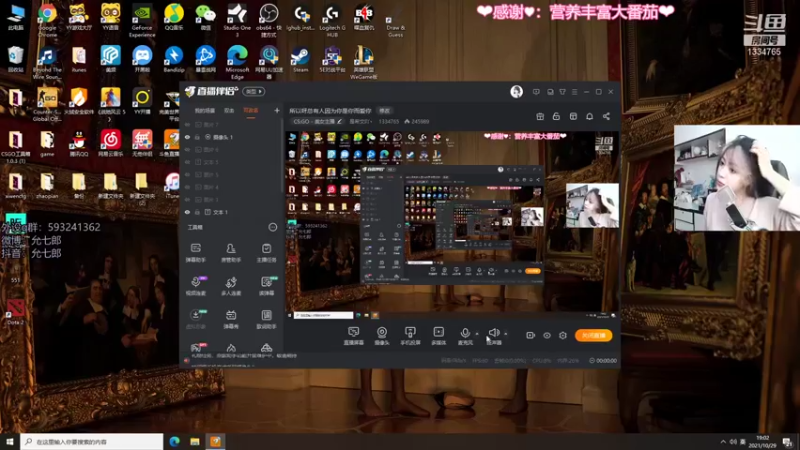This screenshot has width=800, height=450.
Task: Open the Google Chrome shortcut on the desktop
Action: point(47,20)
